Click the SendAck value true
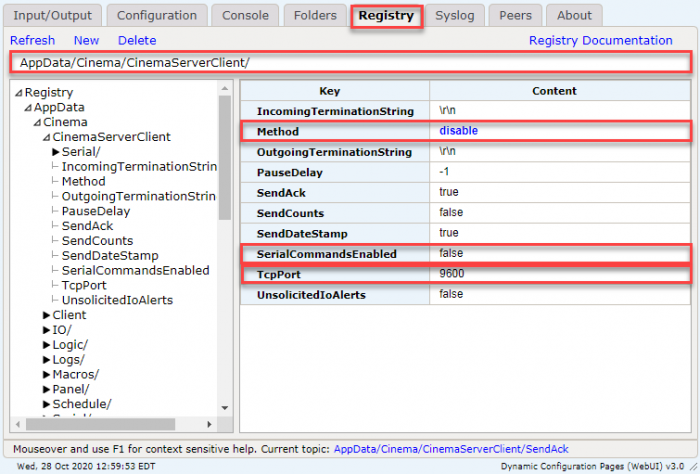Screen dimensions: 700x474 (x=449, y=192)
